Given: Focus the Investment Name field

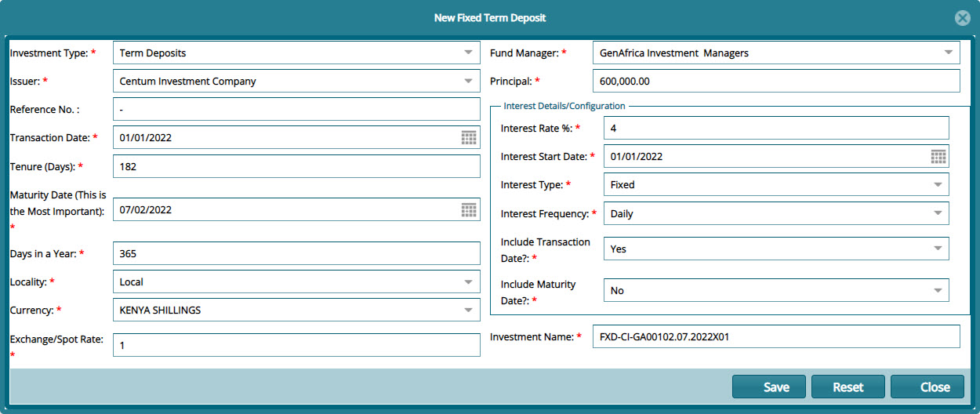Looking at the screenshot, I should pos(776,336).
